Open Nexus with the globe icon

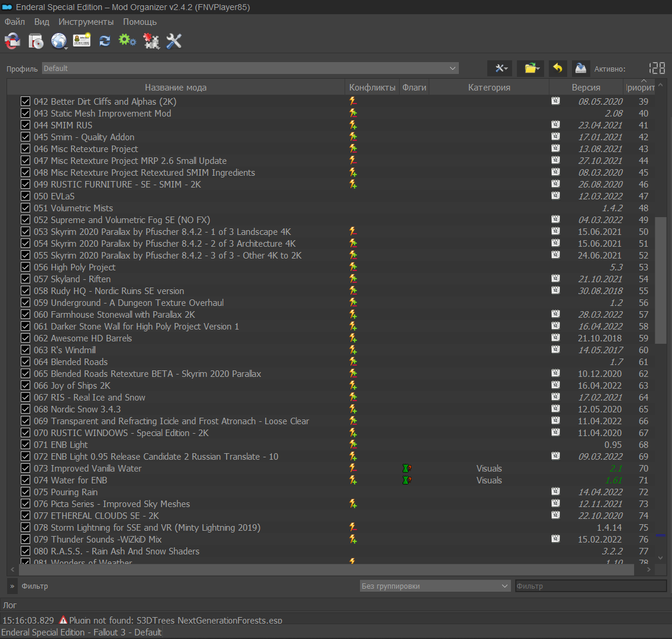click(59, 41)
